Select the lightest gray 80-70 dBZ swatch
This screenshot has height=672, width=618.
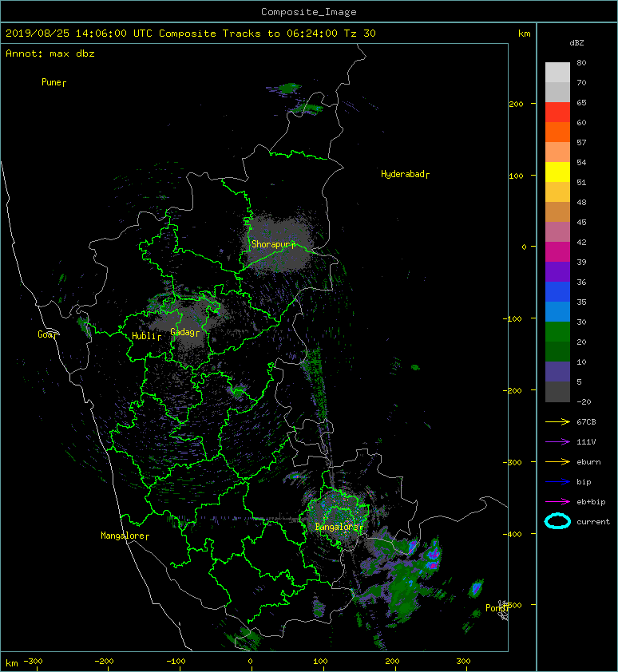(557, 73)
